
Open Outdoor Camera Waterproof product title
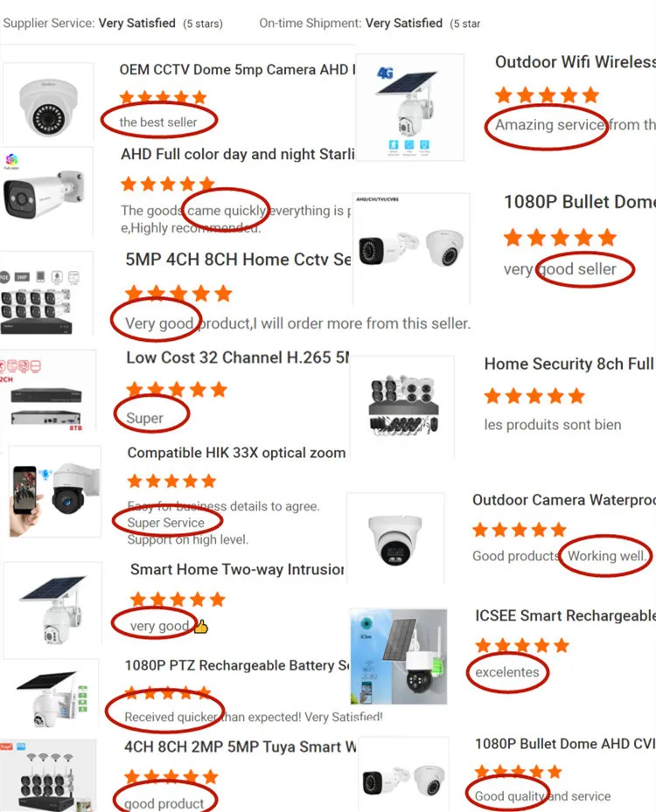pyautogui.click(x=564, y=500)
